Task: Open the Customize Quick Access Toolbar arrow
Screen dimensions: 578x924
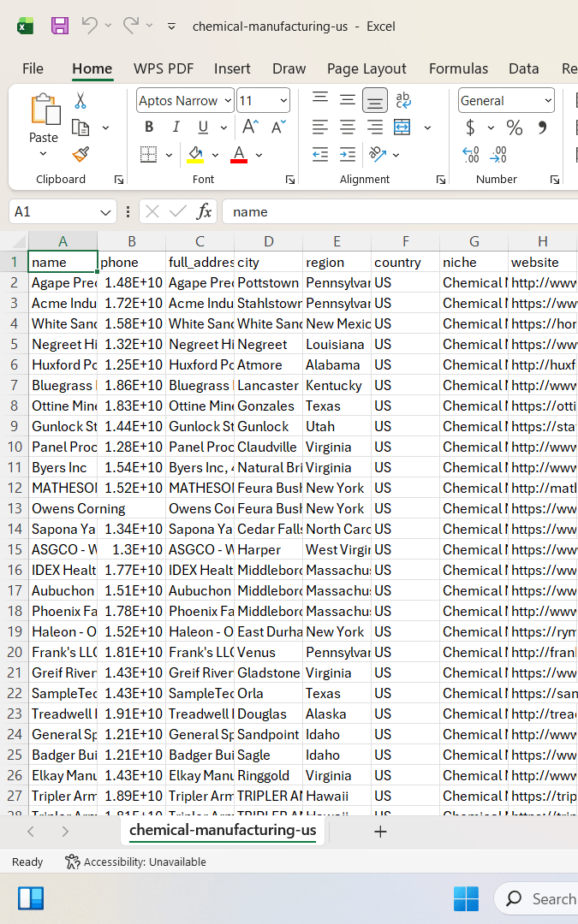Action: click(x=171, y=26)
